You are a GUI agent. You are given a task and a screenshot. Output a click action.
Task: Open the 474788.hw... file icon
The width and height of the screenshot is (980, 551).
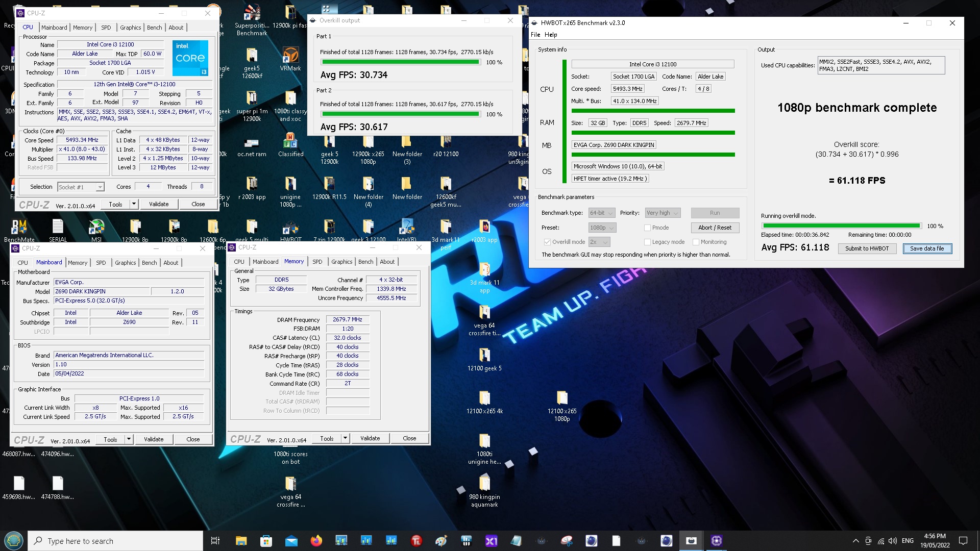point(58,488)
